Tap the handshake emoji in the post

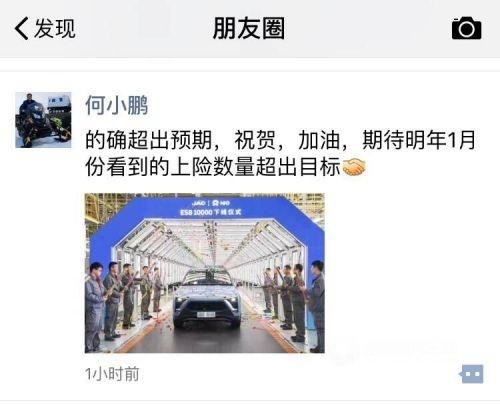point(354,167)
